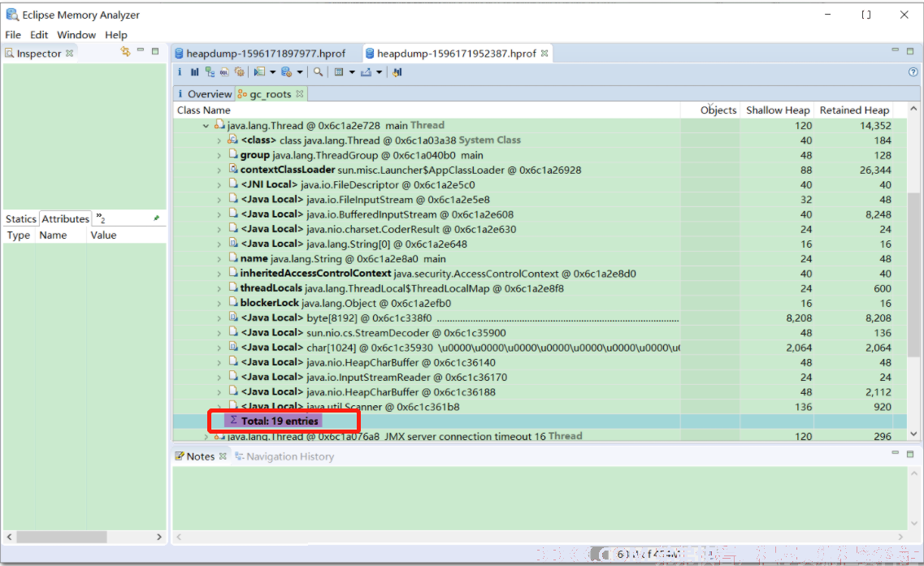
Task: Select the sun.nio.cs.StreamDecoder Java Local row
Action: pyautogui.click(x=540, y=333)
